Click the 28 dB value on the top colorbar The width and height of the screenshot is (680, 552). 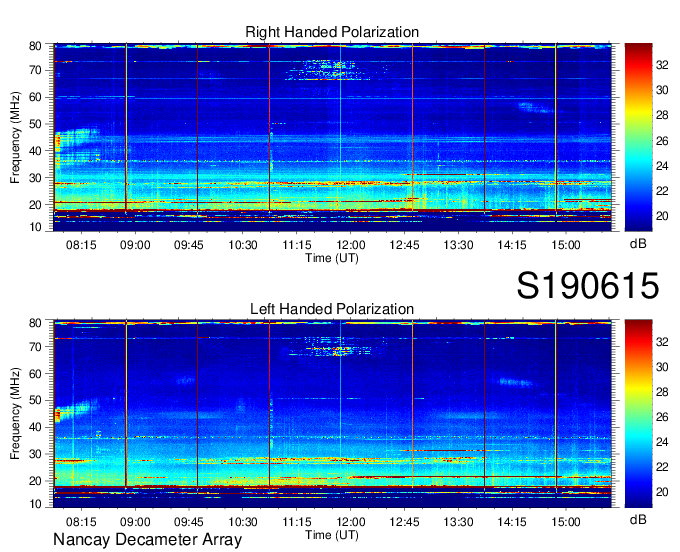point(662,115)
